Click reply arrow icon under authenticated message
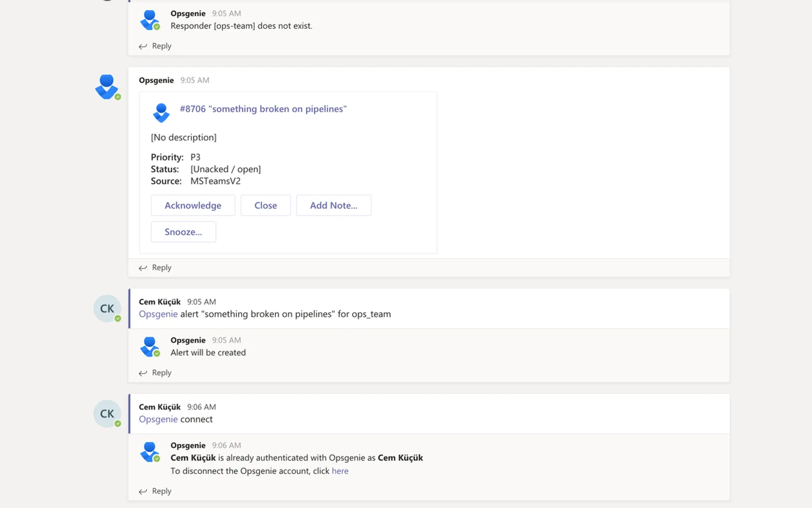 coord(143,491)
